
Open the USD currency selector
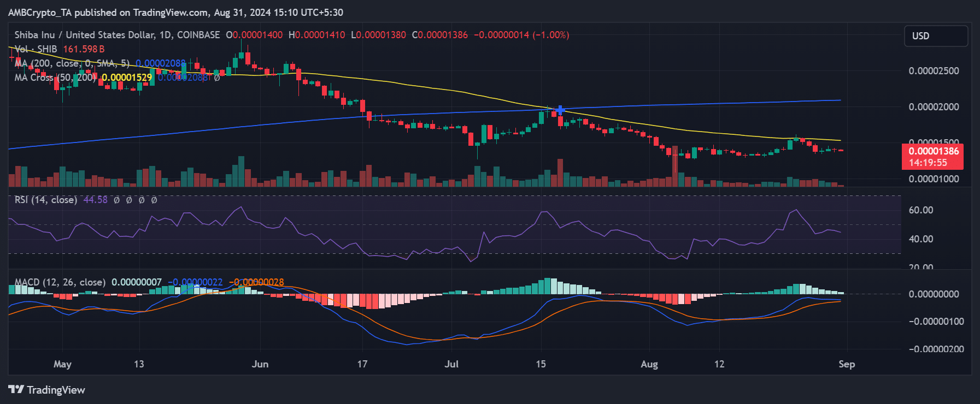point(936,36)
